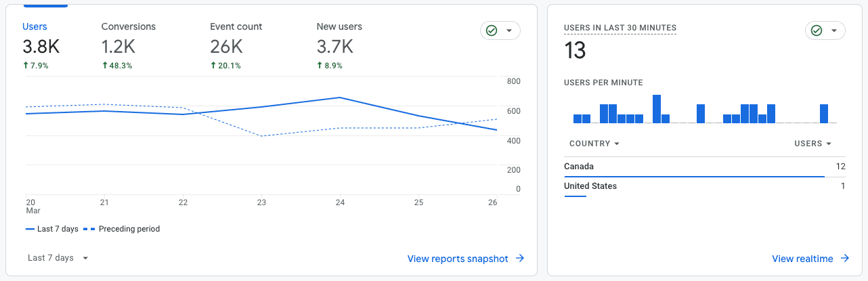Open the View realtime link
The height and width of the screenshot is (281, 868).
click(x=802, y=259)
